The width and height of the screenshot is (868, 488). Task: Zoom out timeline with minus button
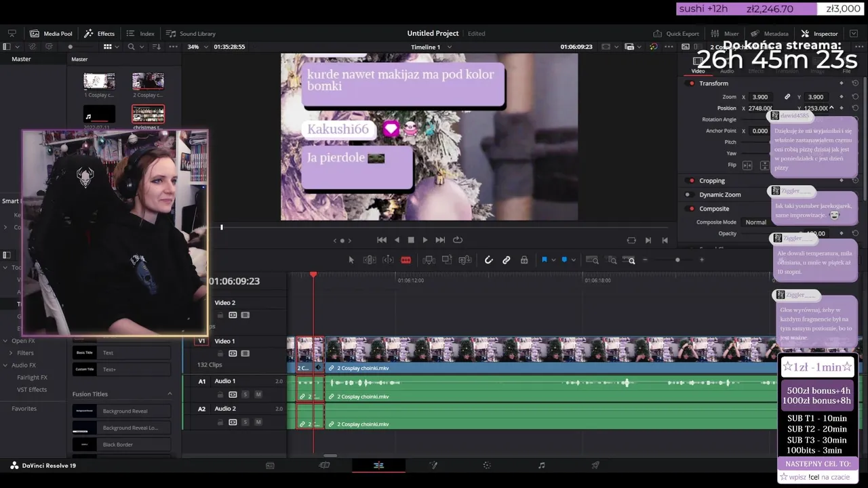(645, 260)
